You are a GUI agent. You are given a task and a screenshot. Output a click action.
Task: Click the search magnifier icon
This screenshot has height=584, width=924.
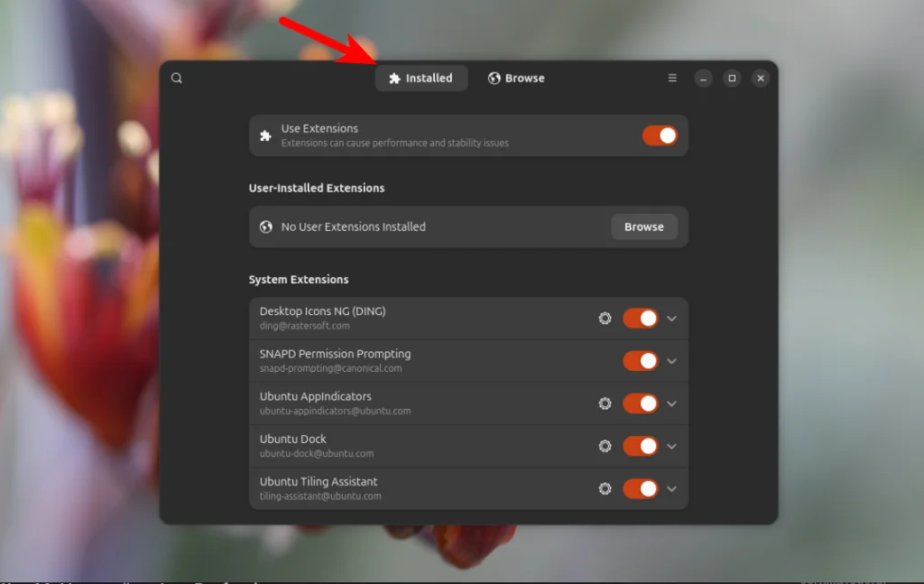coord(176,78)
